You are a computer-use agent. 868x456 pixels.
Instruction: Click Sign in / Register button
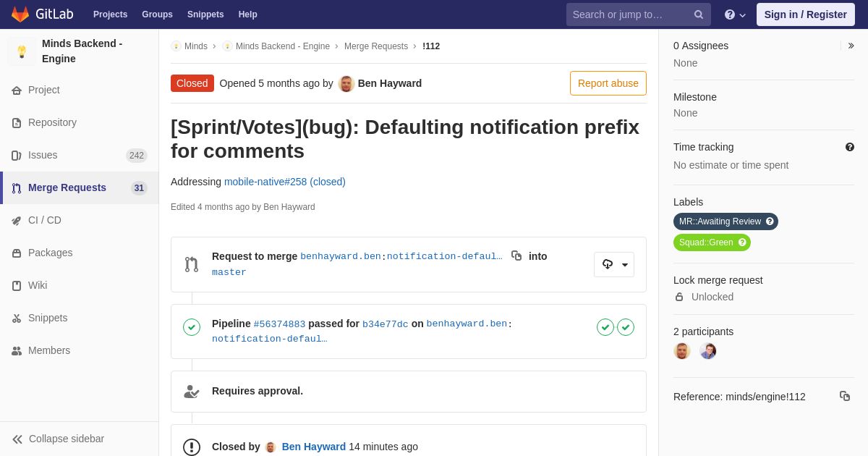click(x=806, y=14)
